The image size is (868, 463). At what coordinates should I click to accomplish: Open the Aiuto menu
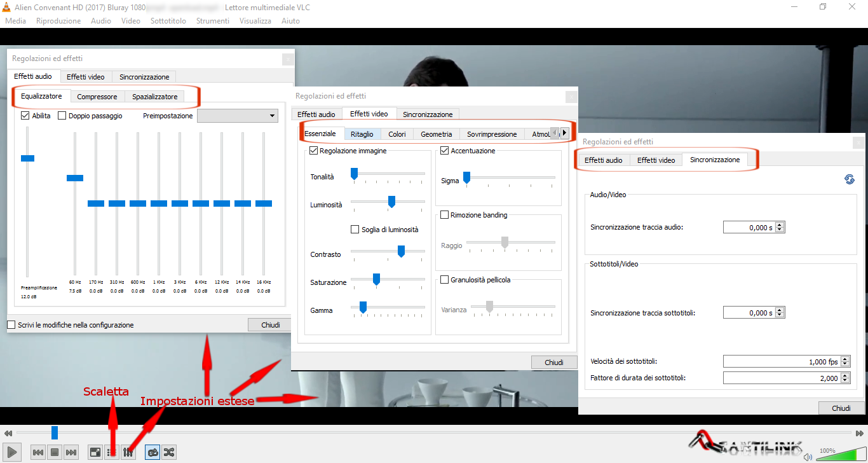[290, 21]
